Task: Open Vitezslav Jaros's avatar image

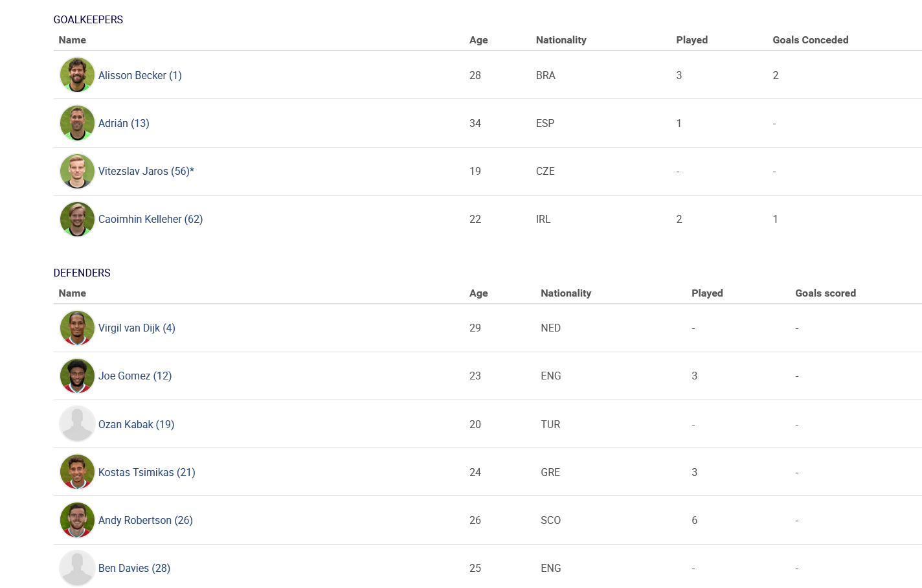Action: click(x=77, y=171)
